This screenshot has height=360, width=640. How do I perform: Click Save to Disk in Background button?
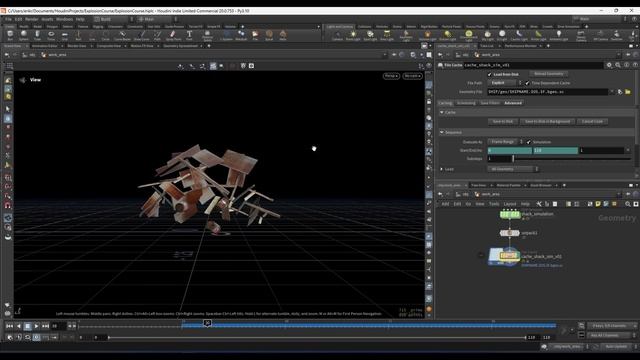point(547,122)
